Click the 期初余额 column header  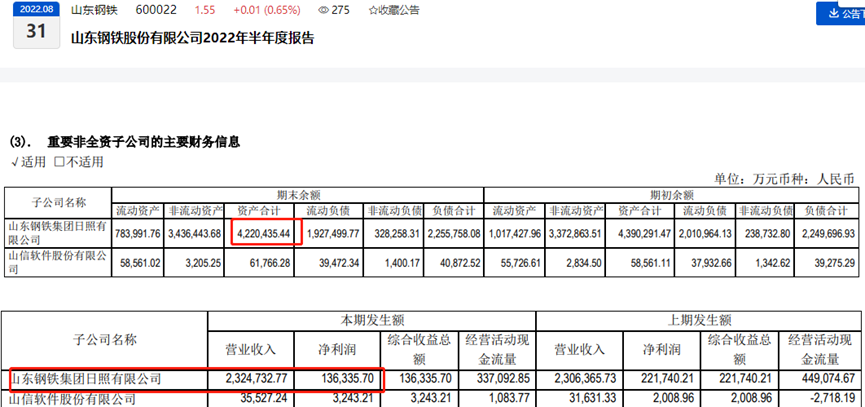669,194
